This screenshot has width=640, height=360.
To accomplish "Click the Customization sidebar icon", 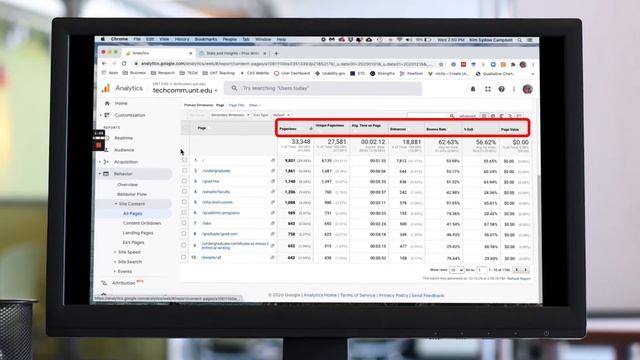I will [107, 115].
